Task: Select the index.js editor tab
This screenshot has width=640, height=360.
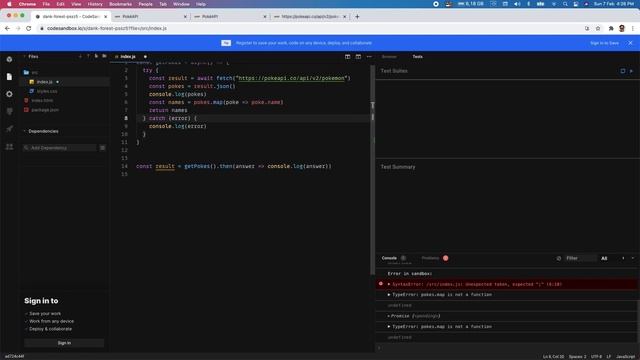Action: 128,57
